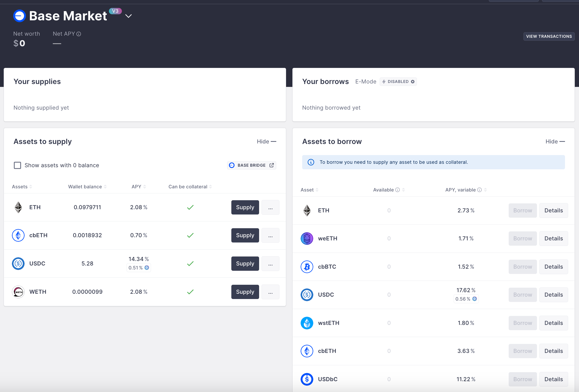Click the Net worth $0 value
This screenshot has width=579, height=392.
19,43
